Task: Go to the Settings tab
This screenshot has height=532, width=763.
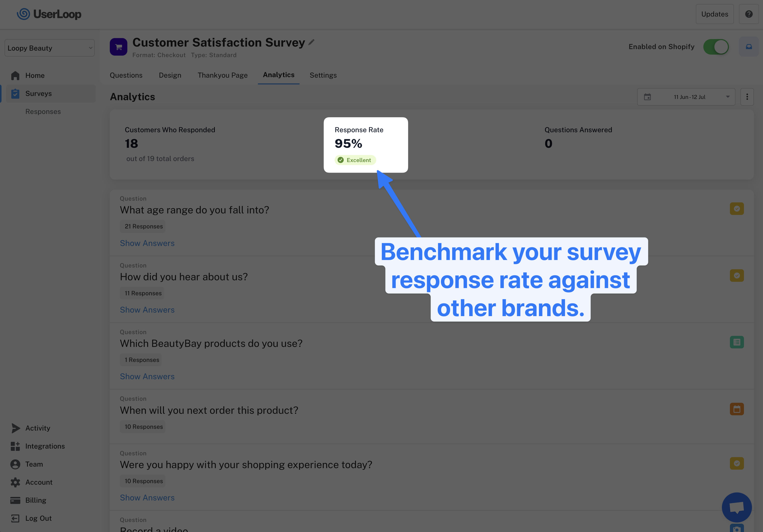Action: click(x=323, y=75)
